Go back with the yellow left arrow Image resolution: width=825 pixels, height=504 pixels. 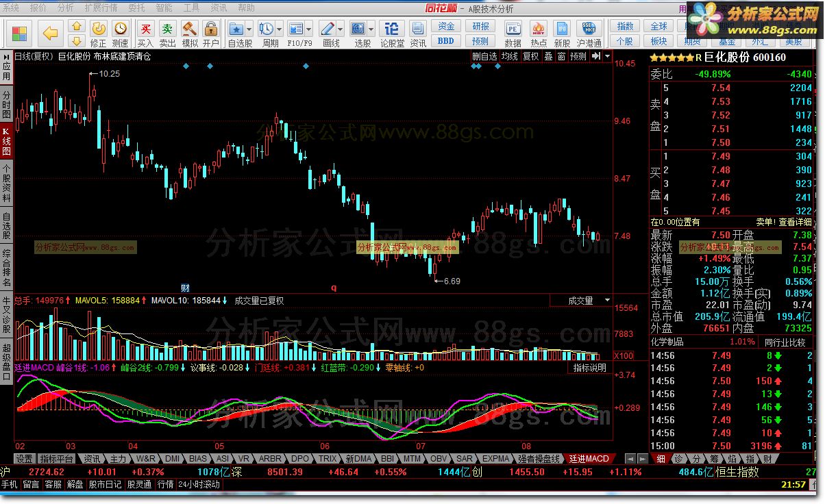[x=49, y=33]
